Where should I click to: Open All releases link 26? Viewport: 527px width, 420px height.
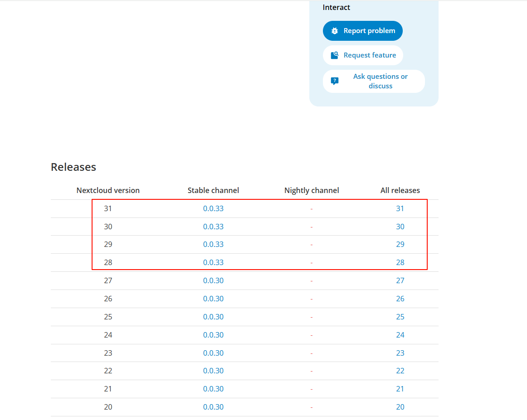click(400, 299)
